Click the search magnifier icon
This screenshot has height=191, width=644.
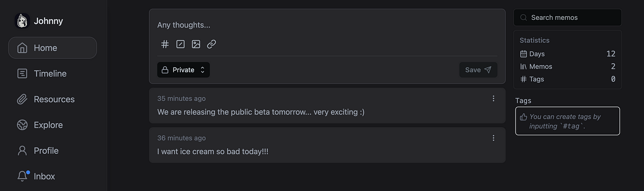pyautogui.click(x=523, y=17)
